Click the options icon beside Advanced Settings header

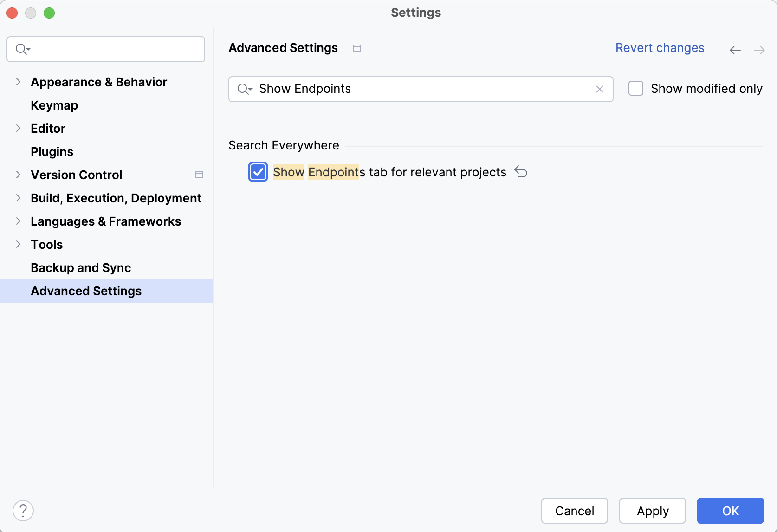click(x=357, y=48)
